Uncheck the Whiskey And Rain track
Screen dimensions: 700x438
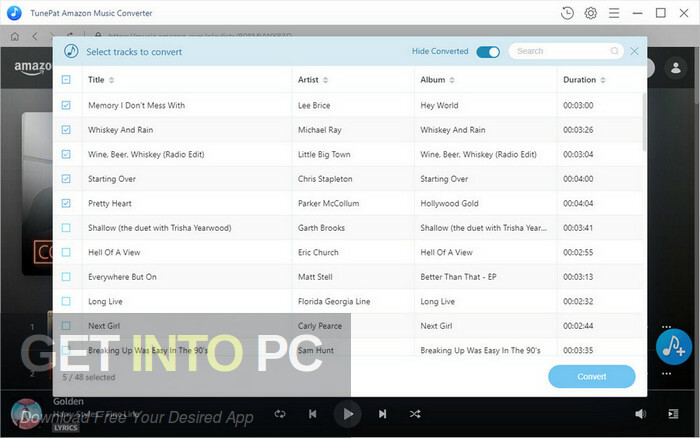(x=66, y=130)
